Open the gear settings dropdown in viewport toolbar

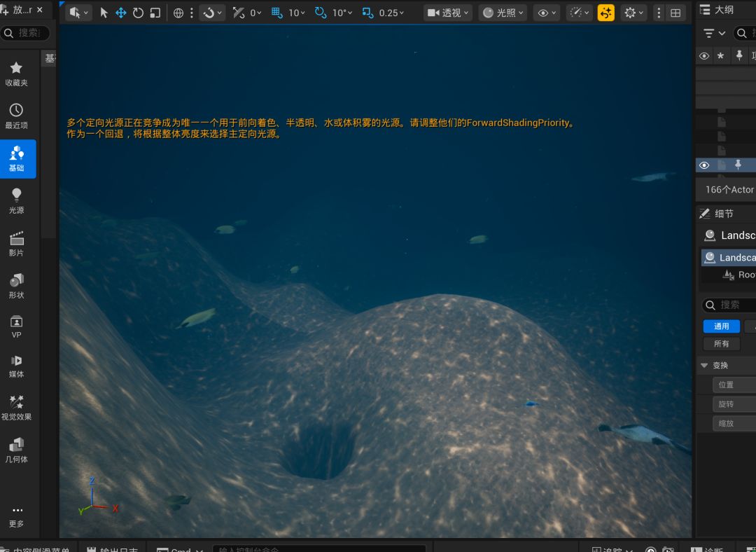[634, 13]
